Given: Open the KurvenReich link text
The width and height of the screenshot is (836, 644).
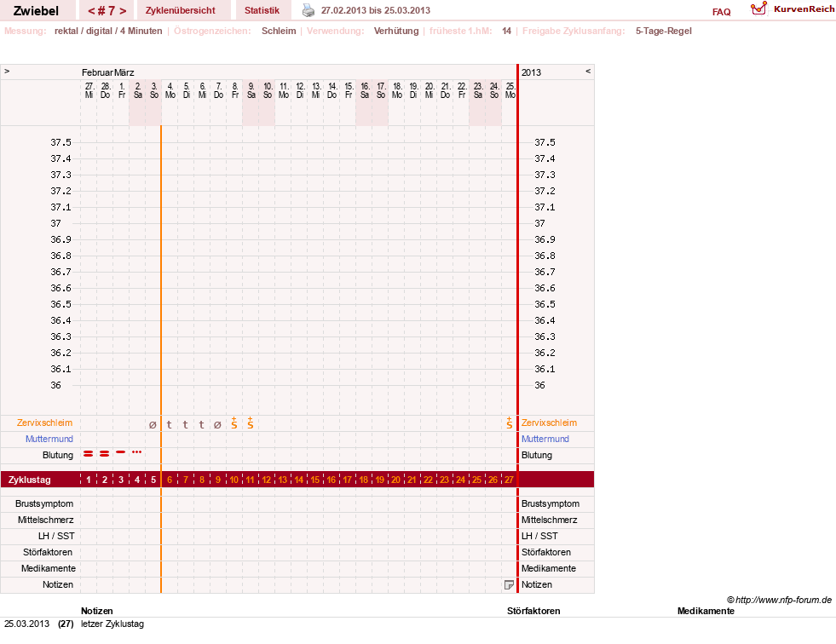Looking at the screenshot, I should [804, 9].
